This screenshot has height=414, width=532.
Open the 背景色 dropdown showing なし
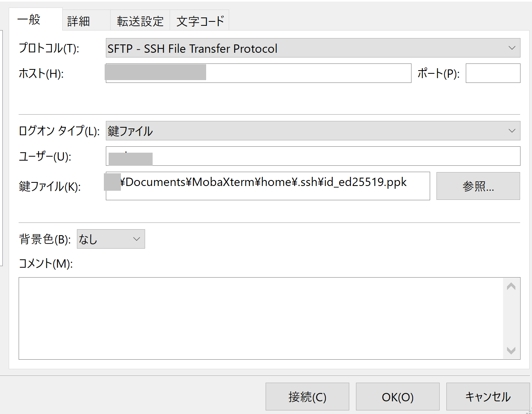point(111,239)
